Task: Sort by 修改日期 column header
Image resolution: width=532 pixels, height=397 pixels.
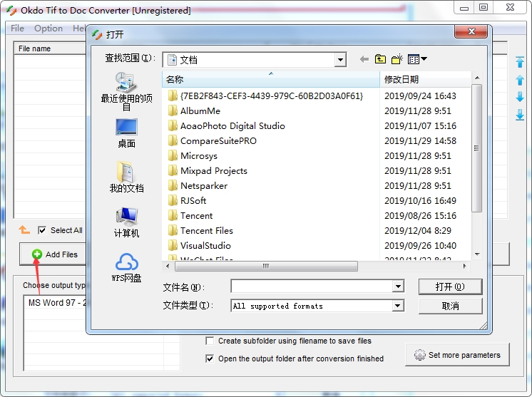Action: coord(425,79)
